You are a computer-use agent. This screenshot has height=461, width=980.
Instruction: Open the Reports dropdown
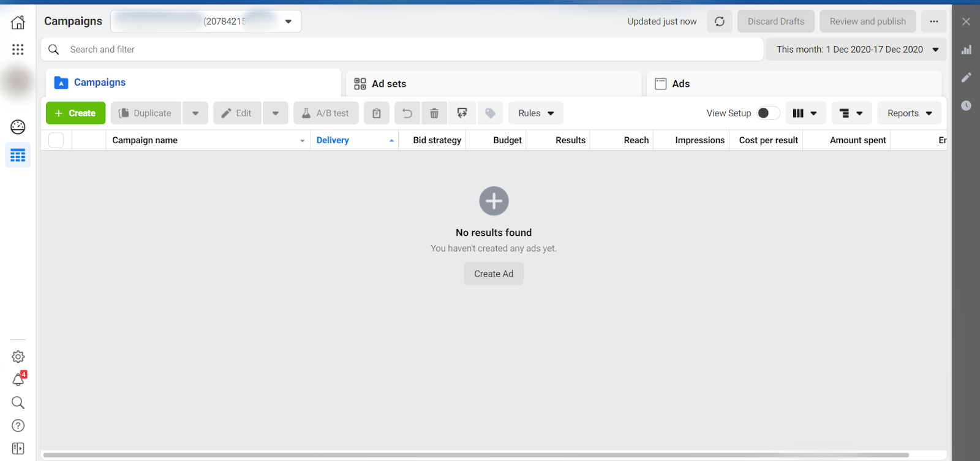[x=910, y=113]
